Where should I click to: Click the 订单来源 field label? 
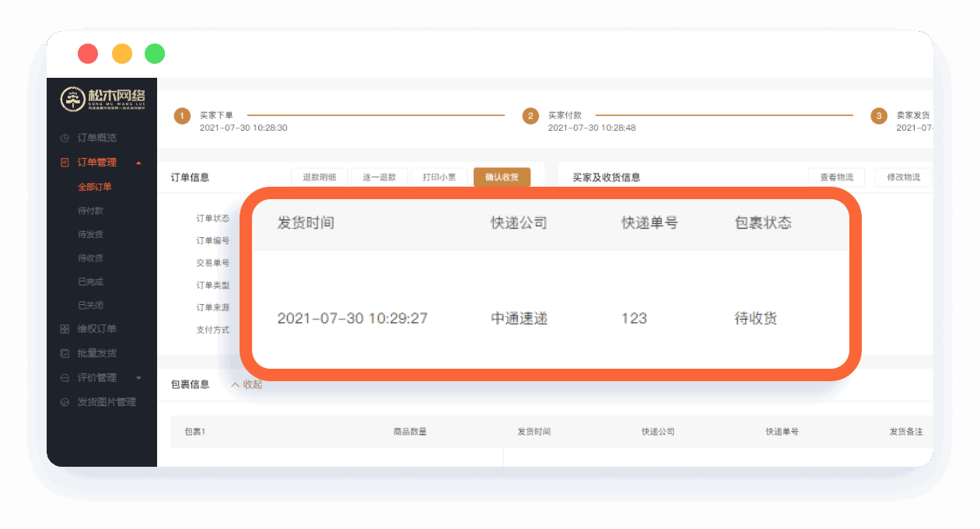pos(212,307)
